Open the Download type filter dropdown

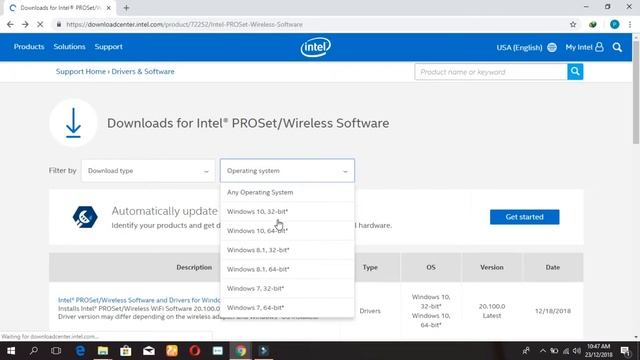(x=148, y=171)
